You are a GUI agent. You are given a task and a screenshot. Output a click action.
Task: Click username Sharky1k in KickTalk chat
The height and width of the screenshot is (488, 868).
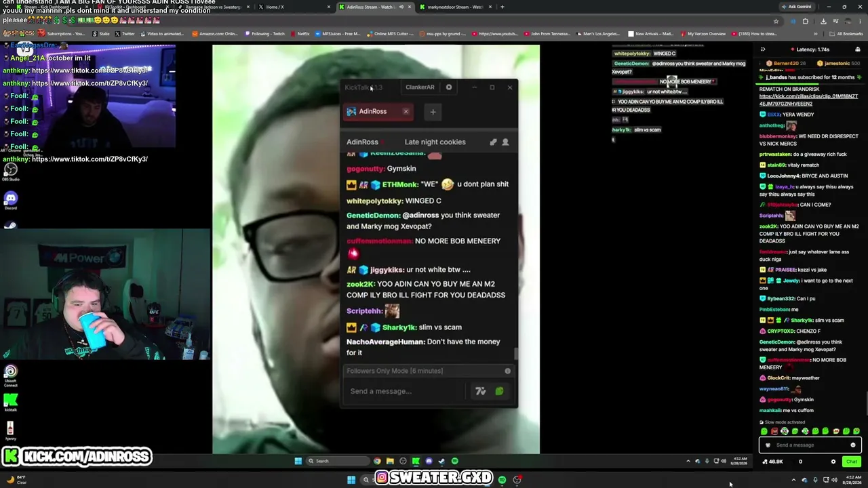pyautogui.click(x=399, y=327)
